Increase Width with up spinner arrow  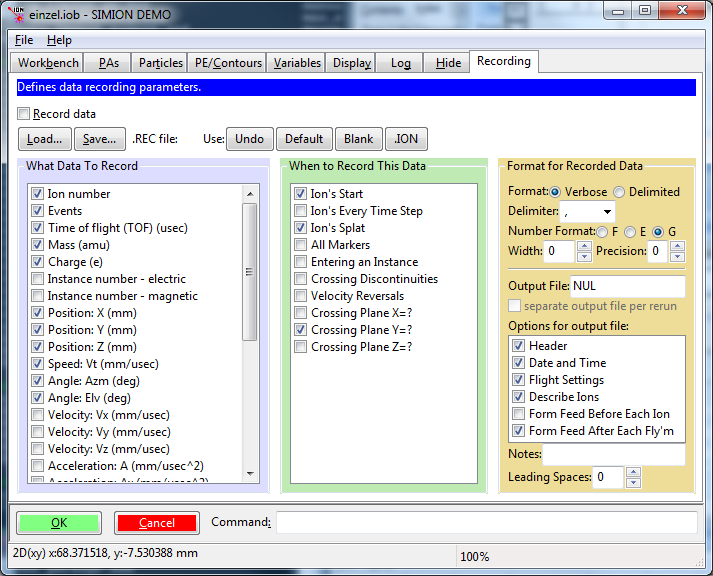[584, 246]
